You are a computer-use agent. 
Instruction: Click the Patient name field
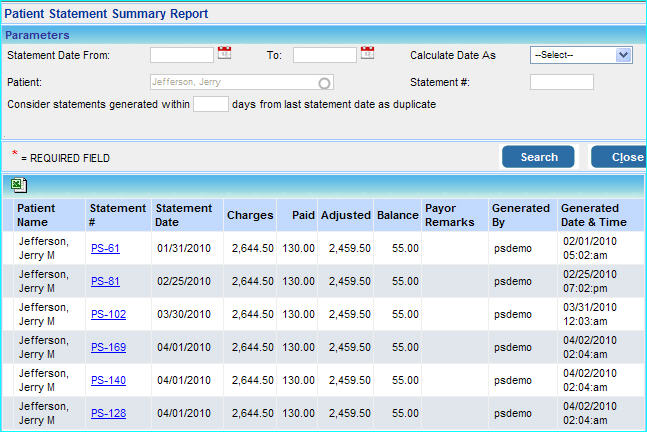click(x=233, y=83)
